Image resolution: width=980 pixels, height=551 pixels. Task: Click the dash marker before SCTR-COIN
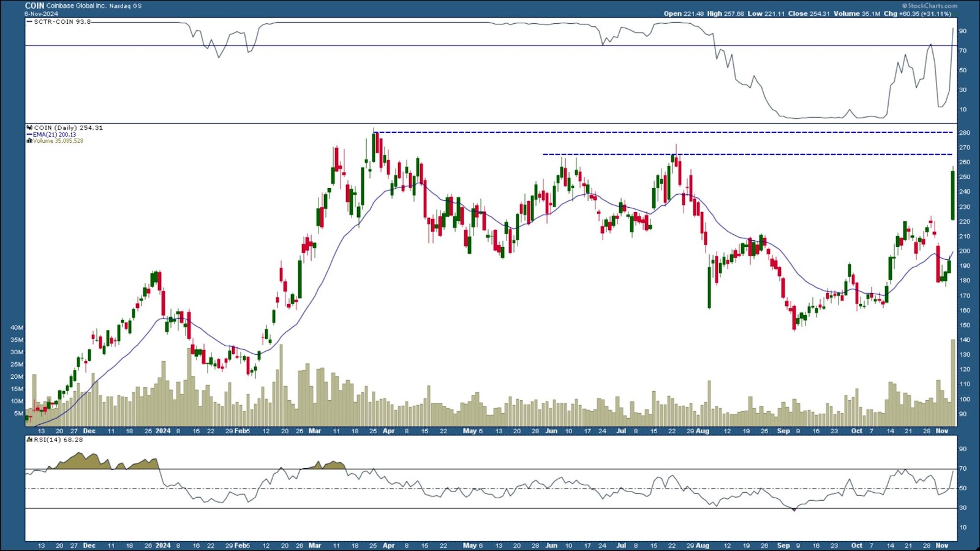coord(29,22)
